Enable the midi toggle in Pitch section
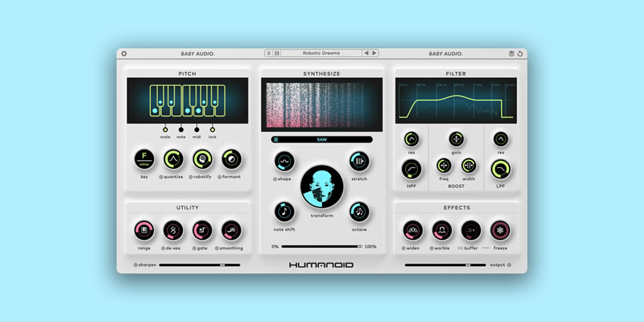This screenshot has height=322, width=644. [x=197, y=129]
